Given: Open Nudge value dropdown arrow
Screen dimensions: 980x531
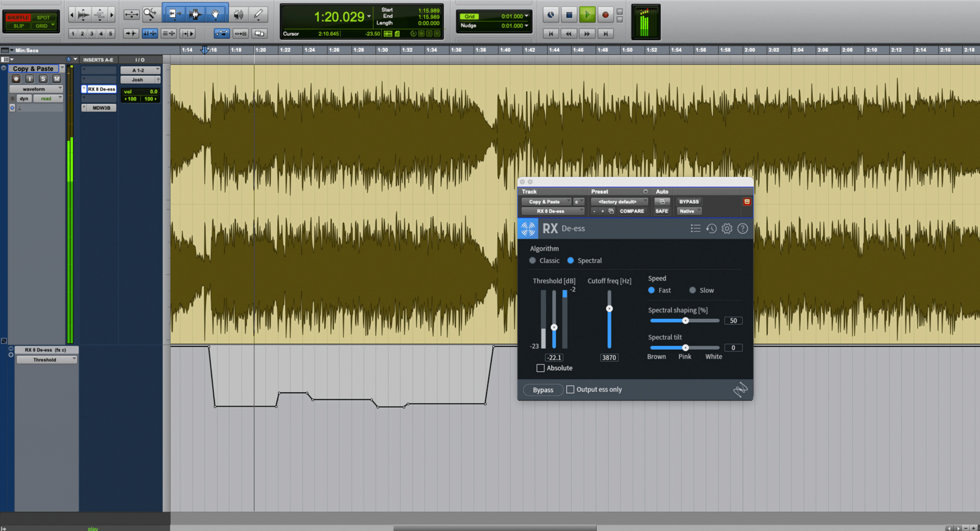Looking at the screenshot, I should (x=526, y=26).
